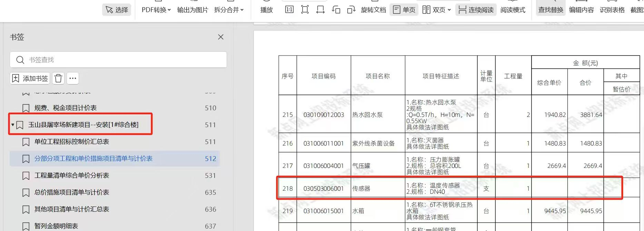Activate the 选择 selection tool
Image resolution: width=644 pixels, height=231 pixels.
pos(117,10)
